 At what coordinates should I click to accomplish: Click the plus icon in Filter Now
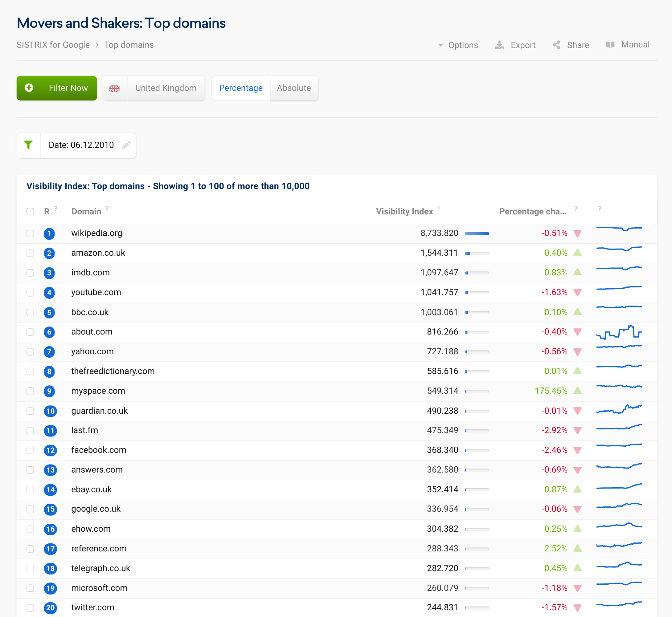(x=29, y=88)
